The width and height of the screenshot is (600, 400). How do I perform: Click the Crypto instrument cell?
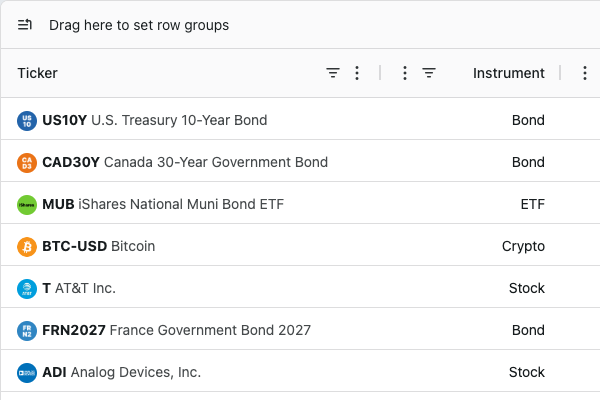pyautogui.click(x=523, y=246)
